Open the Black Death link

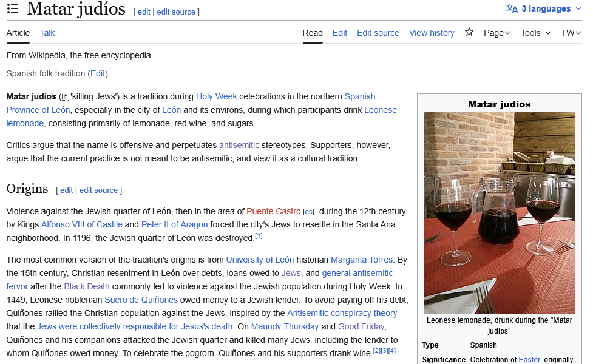(87, 286)
